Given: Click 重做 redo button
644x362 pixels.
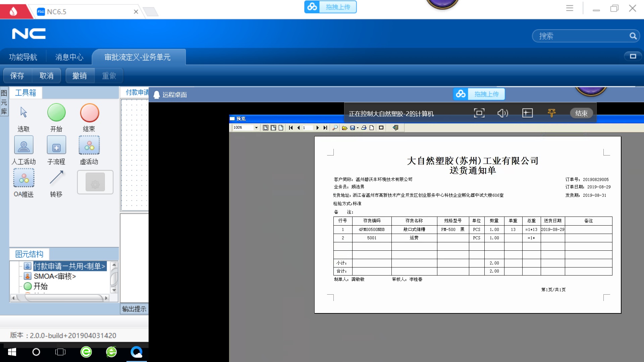Looking at the screenshot, I should point(109,76).
